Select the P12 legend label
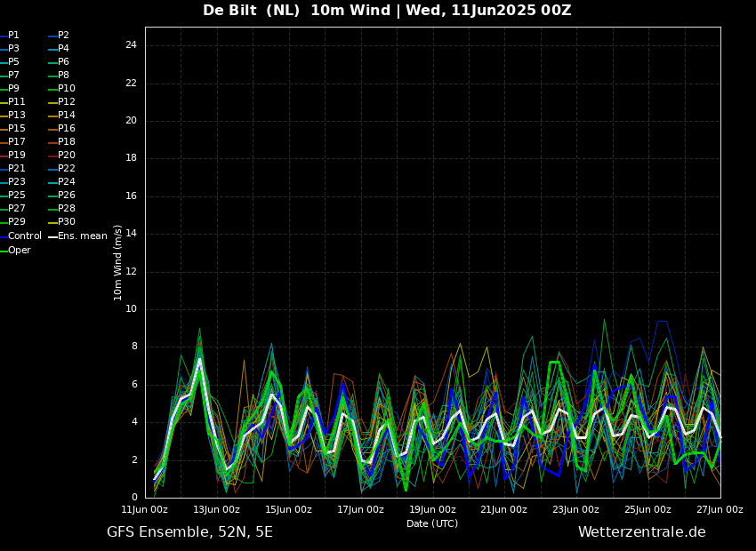 tap(67, 102)
